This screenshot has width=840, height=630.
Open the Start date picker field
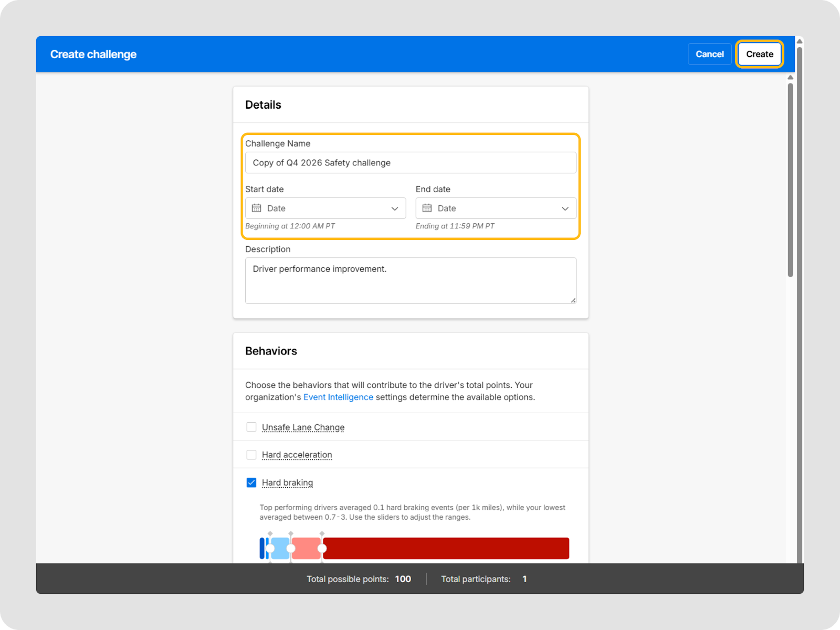pyautogui.click(x=325, y=208)
